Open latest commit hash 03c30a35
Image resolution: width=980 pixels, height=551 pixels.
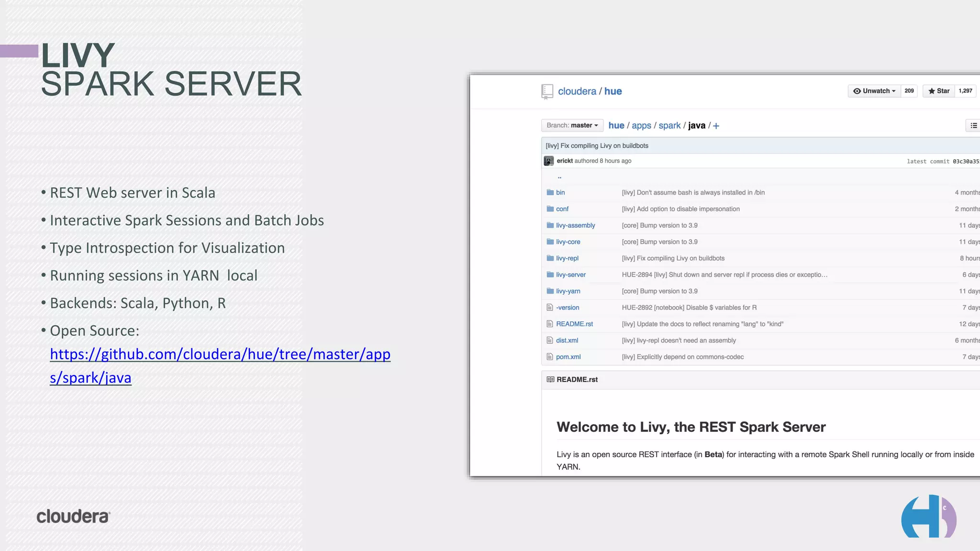tap(966, 162)
